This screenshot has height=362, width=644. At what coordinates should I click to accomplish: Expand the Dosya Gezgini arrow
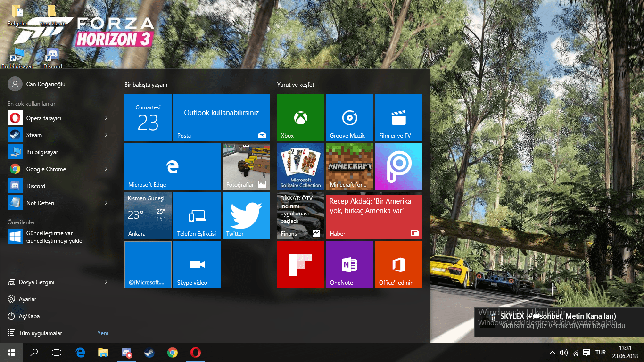pos(106,282)
